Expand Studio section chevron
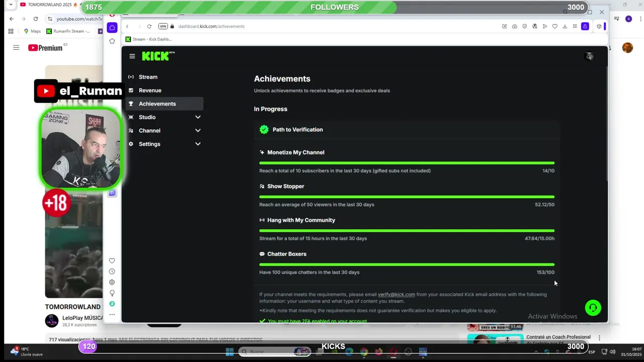The width and height of the screenshot is (644, 362). [x=198, y=117]
